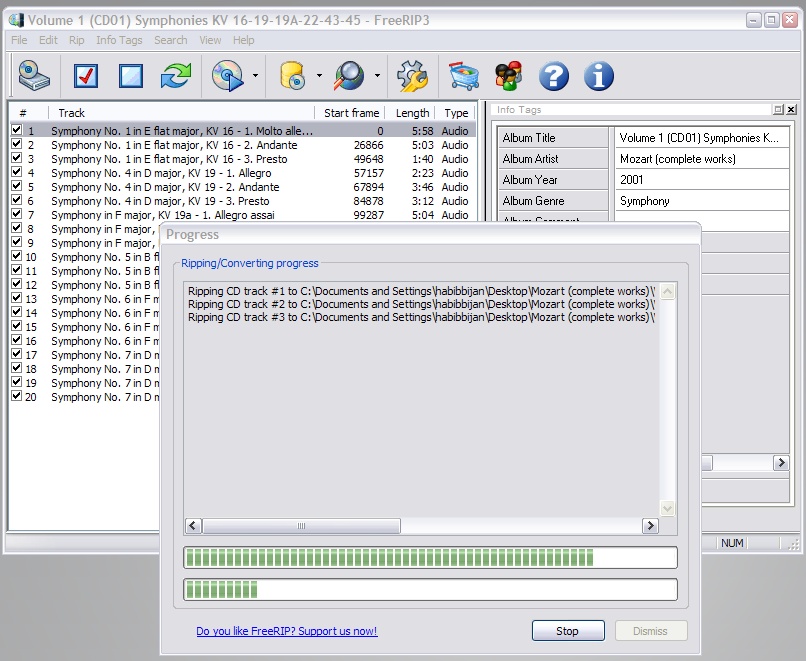The height and width of the screenshot is (661, 806).
Task: Select track 4 KV 19 Allegro row
Action: coord(243,173)
